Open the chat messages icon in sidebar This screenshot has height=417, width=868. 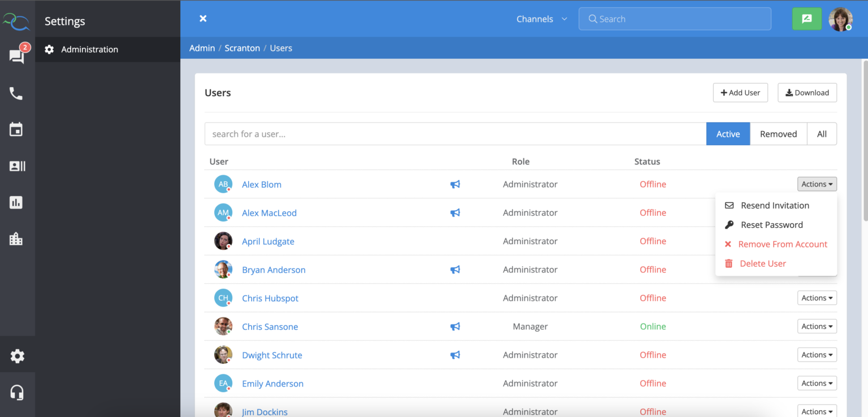point(16,56)
